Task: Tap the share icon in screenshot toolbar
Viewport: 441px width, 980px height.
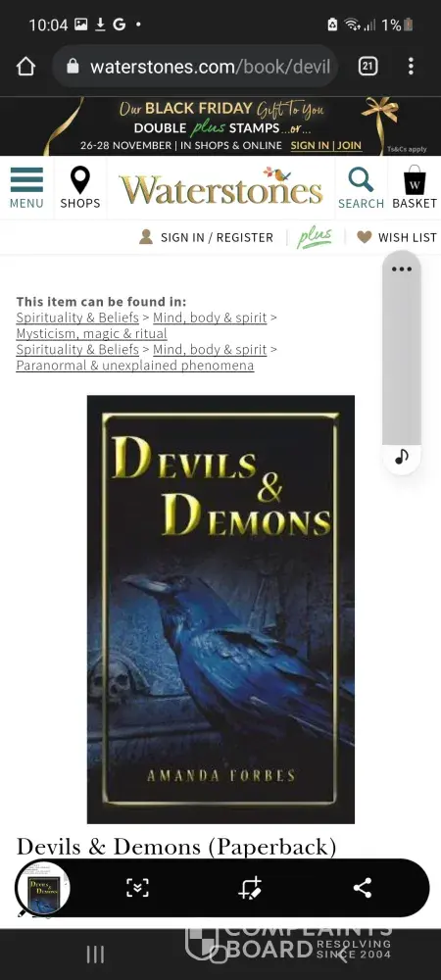Action: coord(363,888)
